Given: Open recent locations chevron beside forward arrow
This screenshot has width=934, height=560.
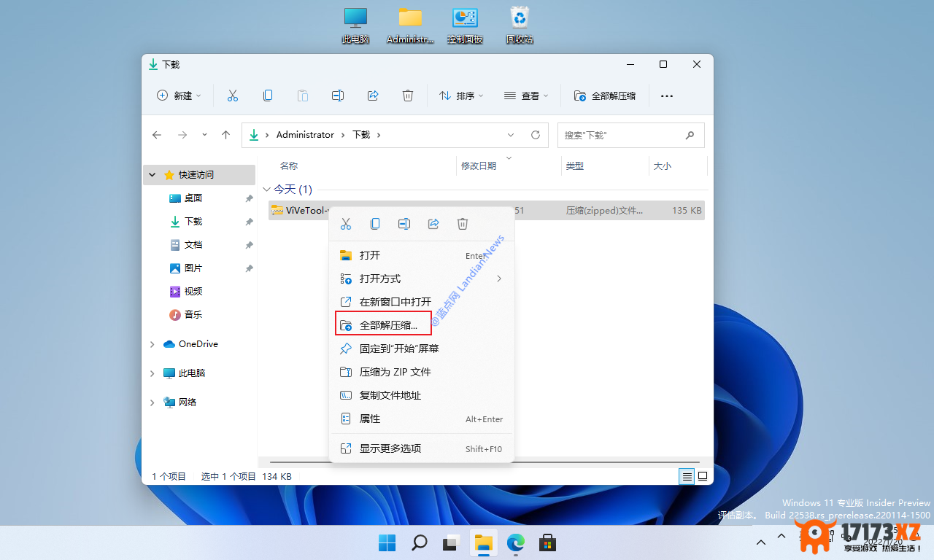Looking at the screenshot, I should coord(204,135).
